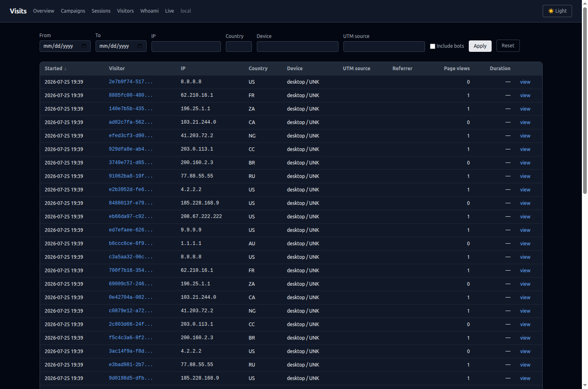Open visitor 9d0198d5-dfb... link
The image size is (588, 389).
pyautogui.click(x=131, y=378)
